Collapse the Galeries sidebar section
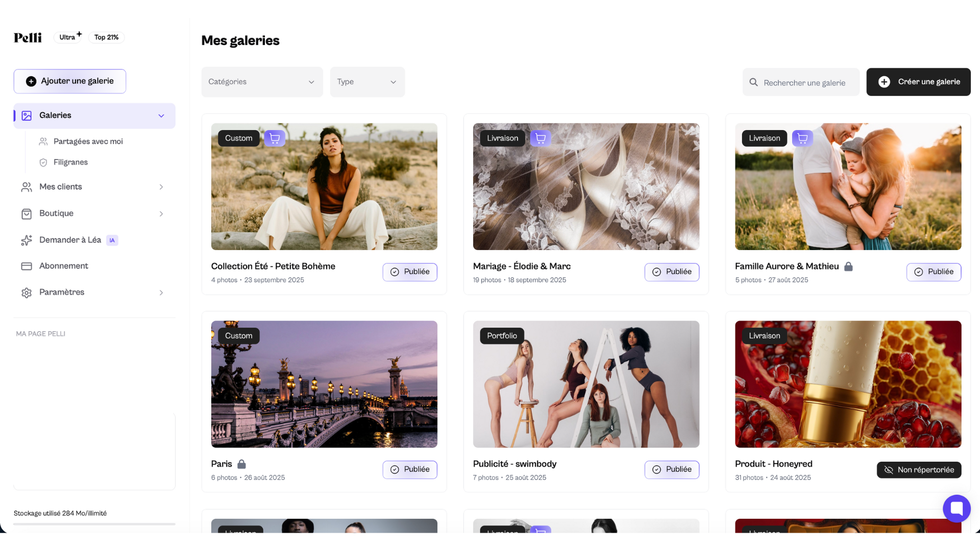The image size is (980, 551). 161,115
